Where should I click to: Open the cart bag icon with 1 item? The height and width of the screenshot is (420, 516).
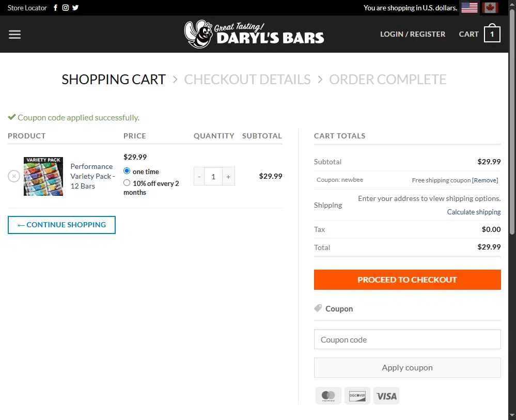click(492, 34)
